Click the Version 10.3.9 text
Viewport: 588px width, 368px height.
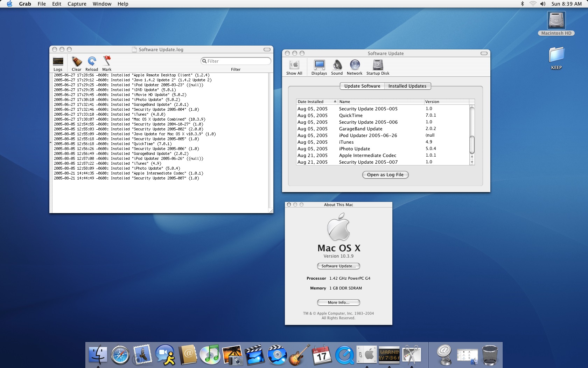(x=338, y=256)
